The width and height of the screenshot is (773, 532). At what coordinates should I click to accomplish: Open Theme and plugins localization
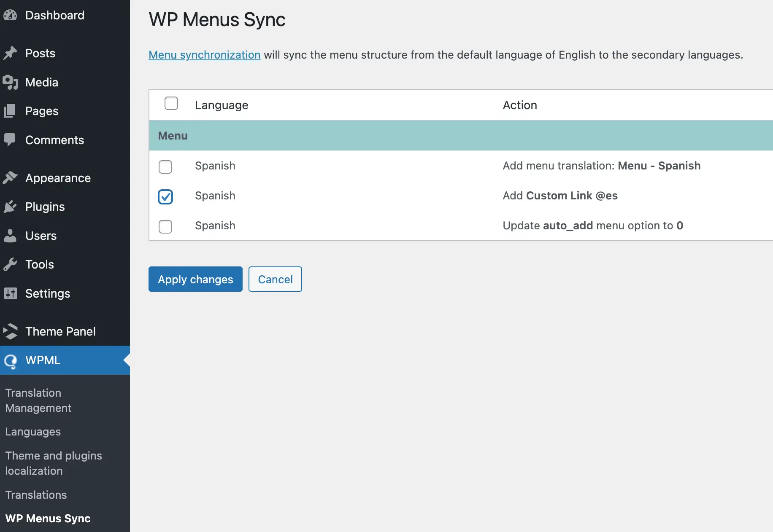[54, 463]
